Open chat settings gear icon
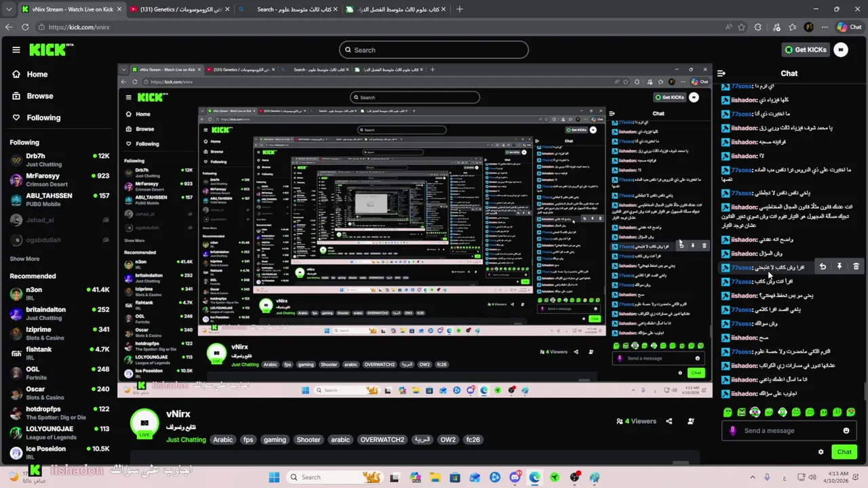 tap(821, 452)
